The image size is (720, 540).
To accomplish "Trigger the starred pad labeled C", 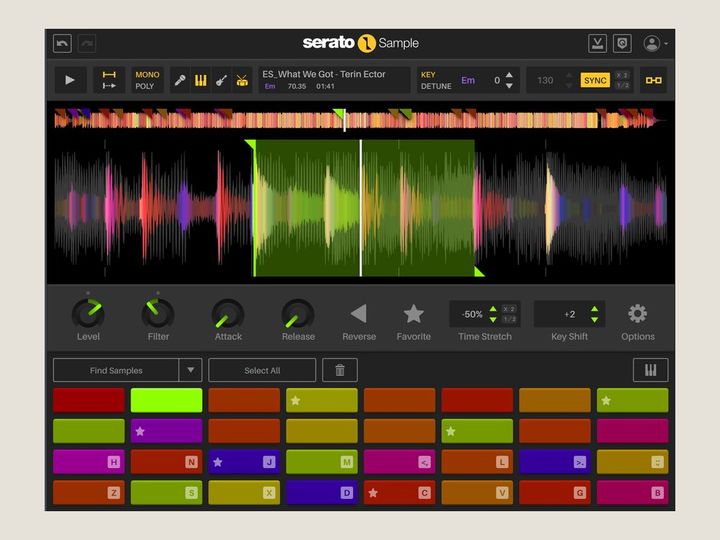I will pos(399,492).
